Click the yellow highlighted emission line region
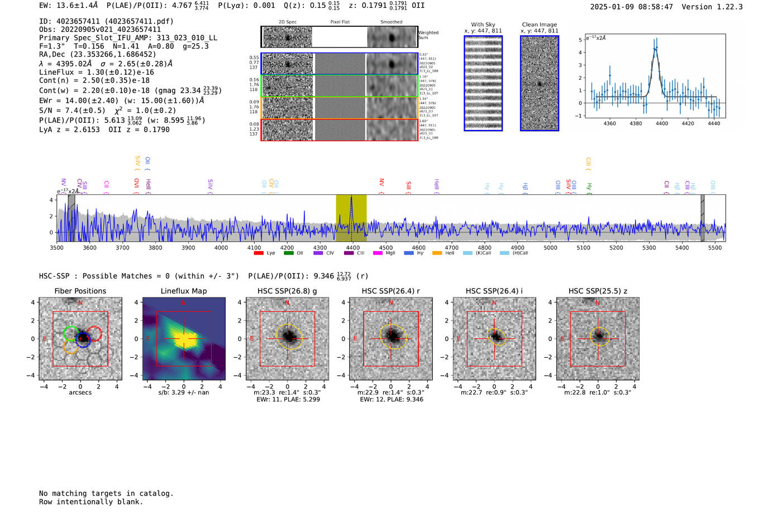Viewport: 782px width, 532px height. 351,218
